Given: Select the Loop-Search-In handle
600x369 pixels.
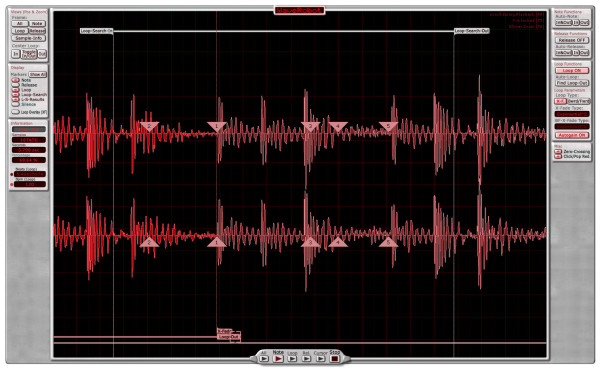Looking at the screenshot, I should pos(97,31).
